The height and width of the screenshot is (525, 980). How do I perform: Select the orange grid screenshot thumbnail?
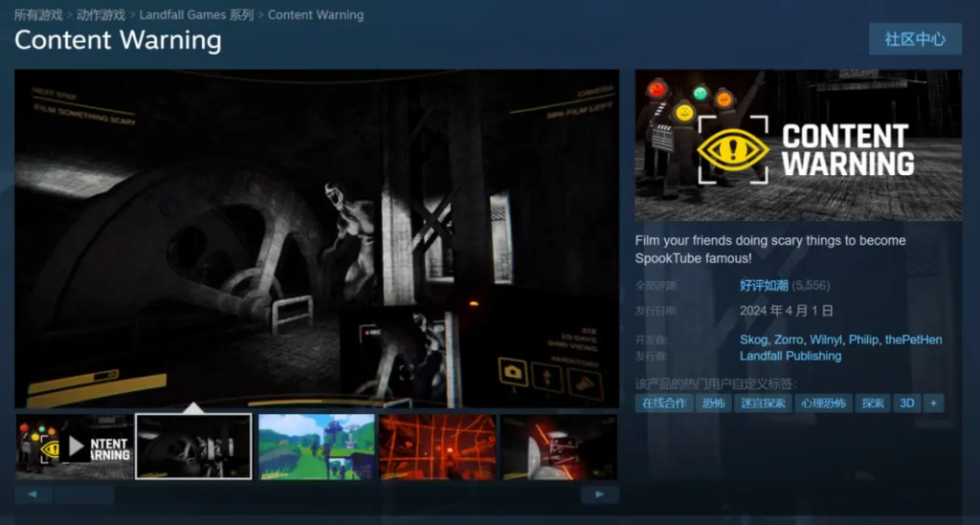437,447
